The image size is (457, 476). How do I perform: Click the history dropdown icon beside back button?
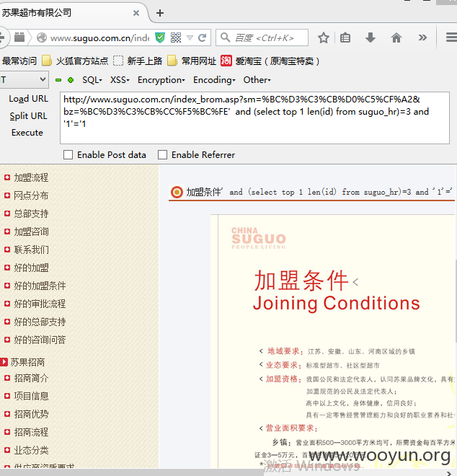[x=19, y=38]
